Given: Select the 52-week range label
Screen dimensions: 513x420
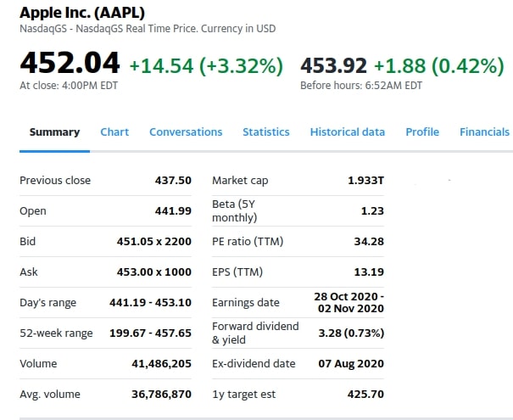Looking at the screenshot, I should pyautogui.click(x=56, y=333).
